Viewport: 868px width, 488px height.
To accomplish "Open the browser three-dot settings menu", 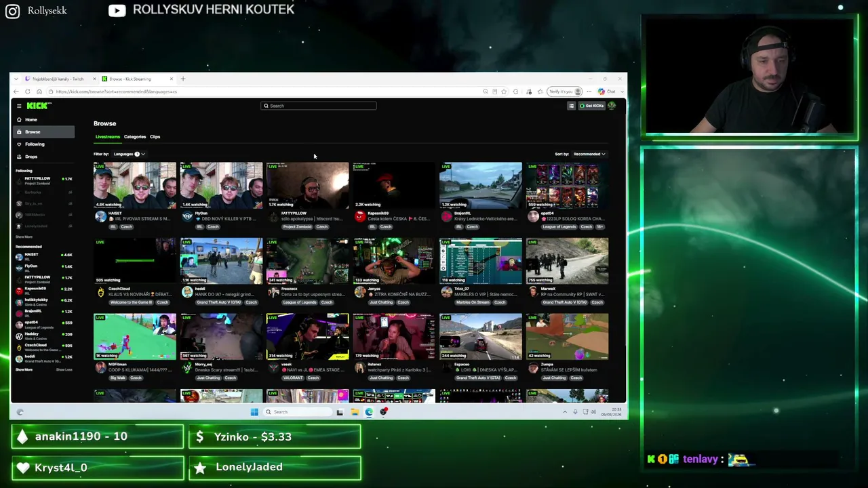I will [589, 91].
